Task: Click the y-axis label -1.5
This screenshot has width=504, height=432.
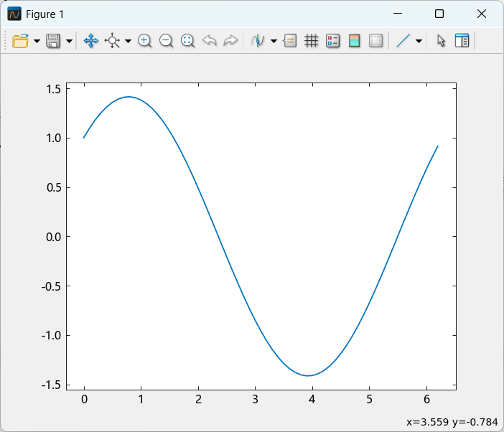Action: click(x=51, y=385)
